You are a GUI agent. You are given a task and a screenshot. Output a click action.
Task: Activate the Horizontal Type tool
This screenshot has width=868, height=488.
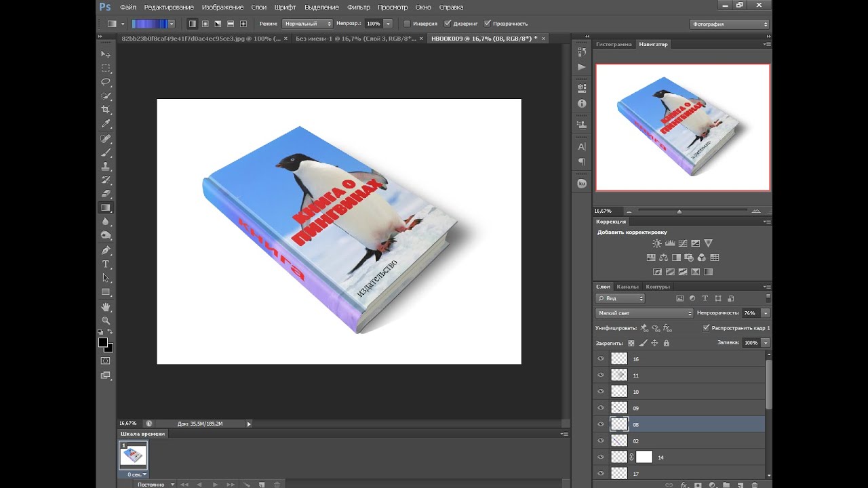[x=106, y=264]
